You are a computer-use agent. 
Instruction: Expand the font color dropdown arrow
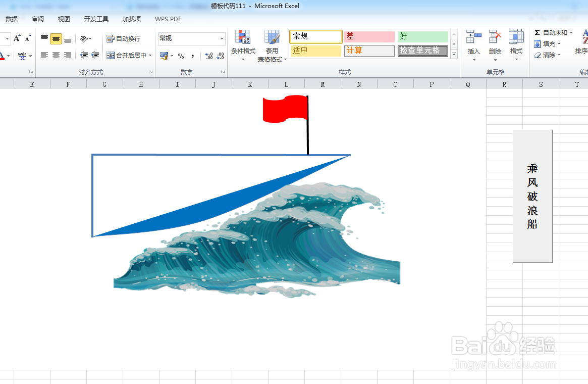[x=8, y=56]
